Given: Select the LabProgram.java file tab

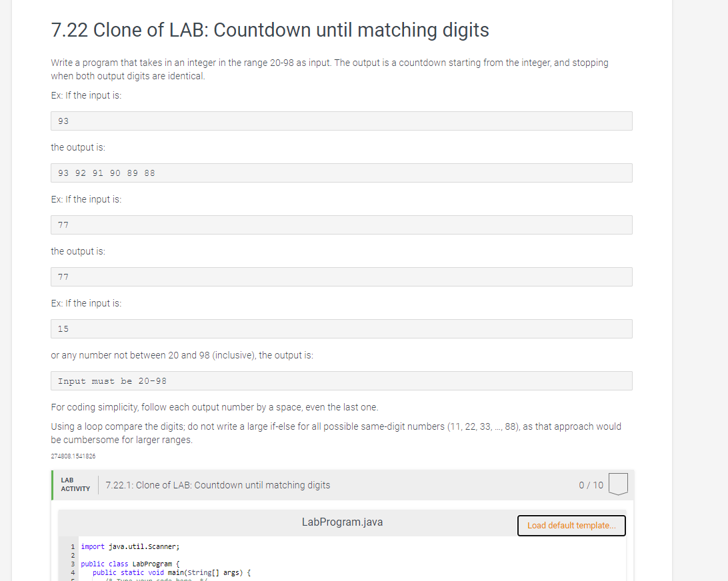Looking at the screenshot, I should point(342,522).
